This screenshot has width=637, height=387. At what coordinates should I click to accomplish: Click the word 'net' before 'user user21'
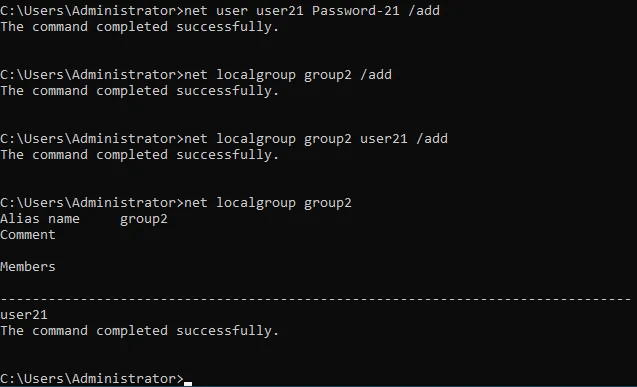coord(196,11)
